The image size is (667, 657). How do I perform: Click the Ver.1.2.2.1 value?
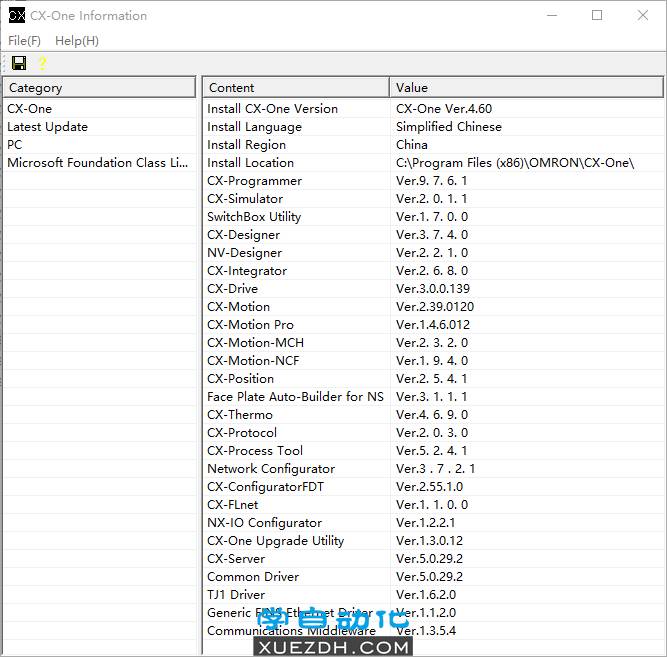425,523
